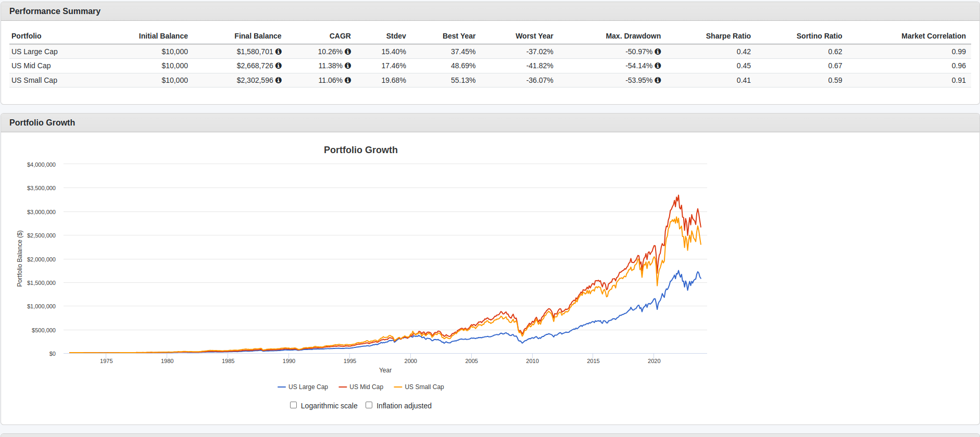Click info icon beside US Large Cap final balance
This screenshot has height=437, width=980.
279,52
